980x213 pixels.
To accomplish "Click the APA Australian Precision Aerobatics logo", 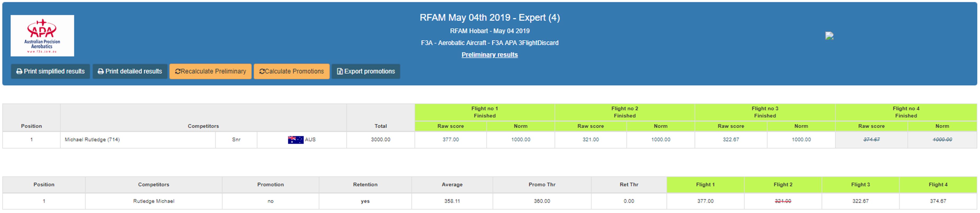I will click(x=42, y=36).
